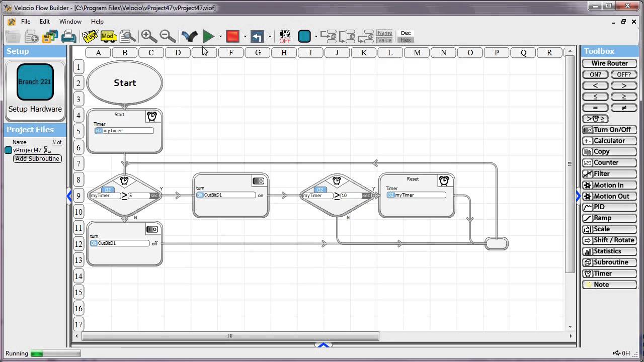Select the OFF? contact tool
Viewport: 644px width, 362px height.
[x=623, y=74]
